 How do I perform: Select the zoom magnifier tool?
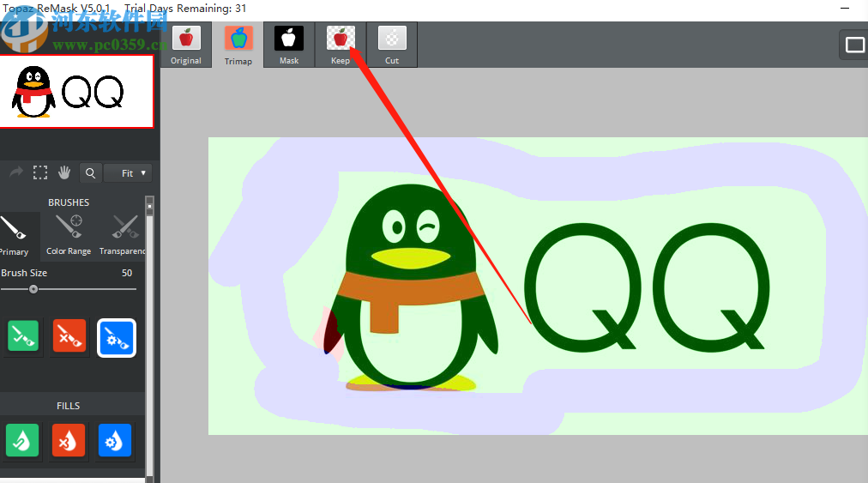[x=90, y=173]
